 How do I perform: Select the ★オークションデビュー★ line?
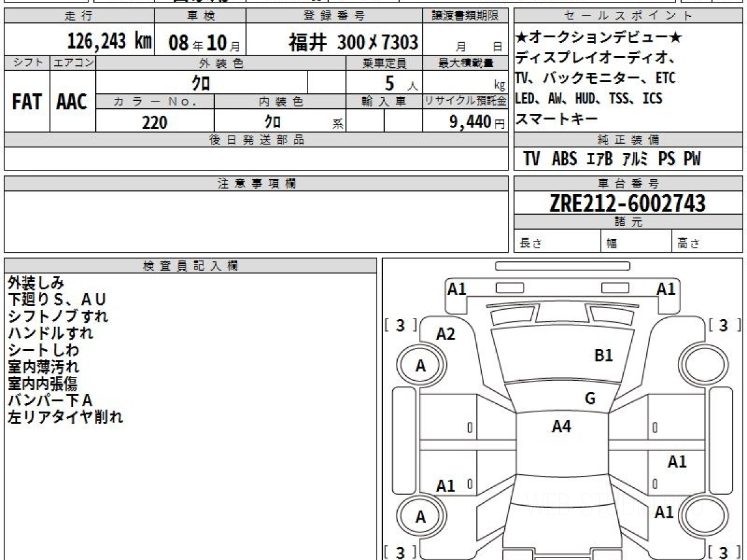pos(598,38)
